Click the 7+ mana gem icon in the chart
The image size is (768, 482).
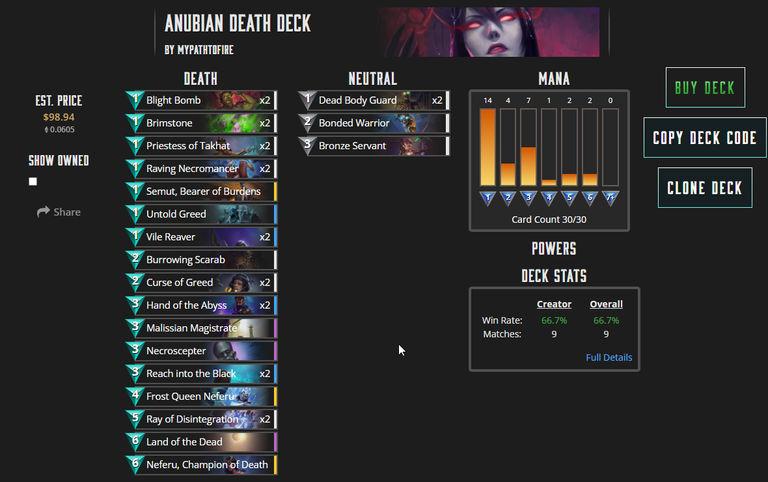pyautogui.click(x=610, y=198)
